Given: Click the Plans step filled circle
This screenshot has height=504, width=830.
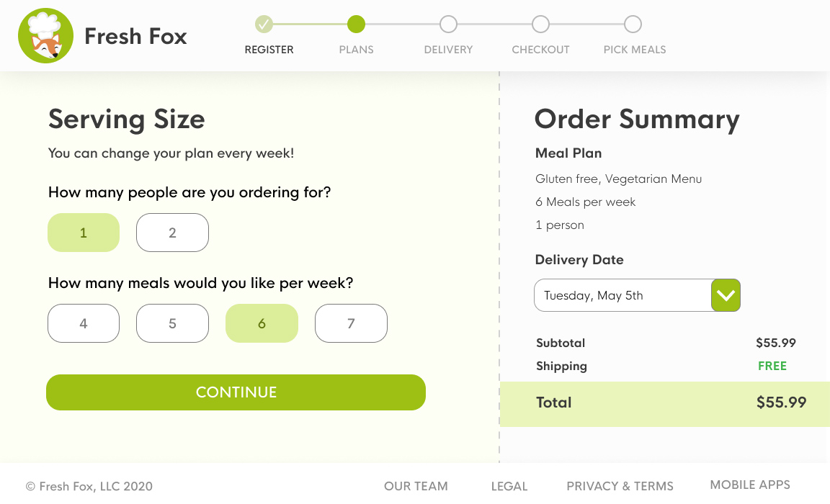Looking at the screenshot, I should (x=356, y=24).
